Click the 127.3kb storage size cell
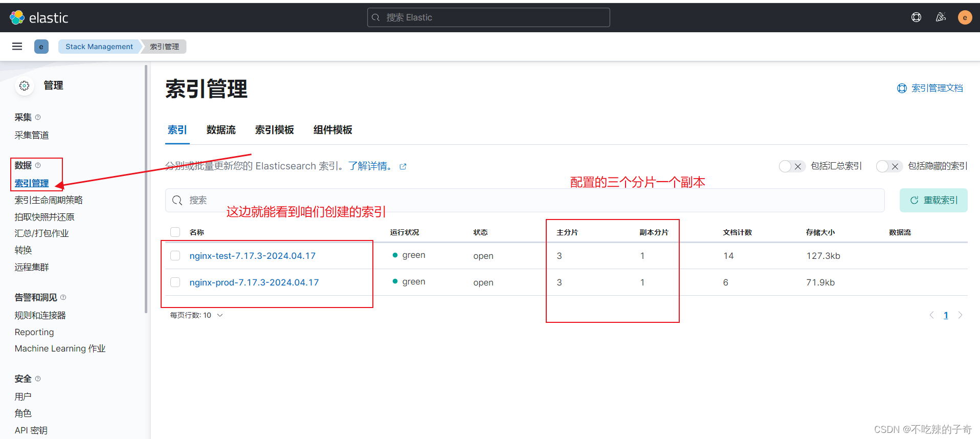 tap(823, 256)
